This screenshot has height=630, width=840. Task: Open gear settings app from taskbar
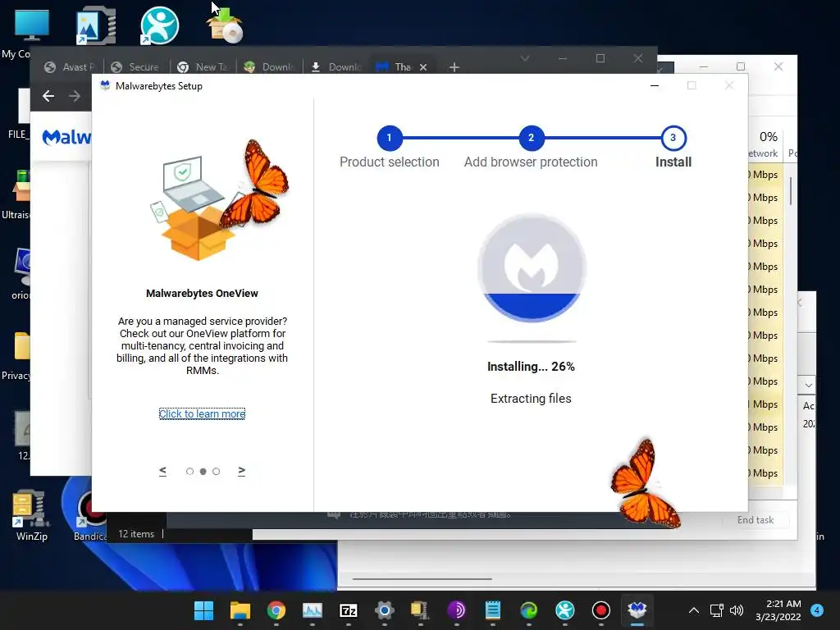(385, 610)
